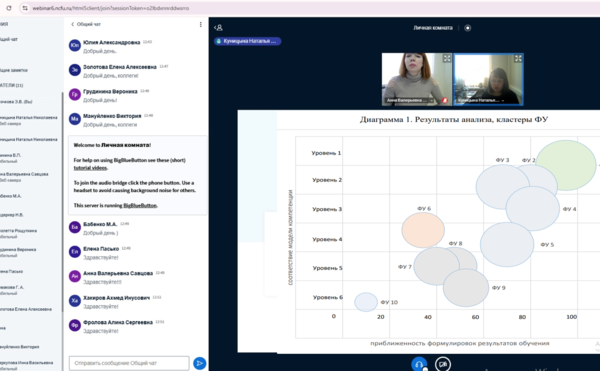Click the presenter name pill badge
Screen dimensions: 600x371
coord(247,41)
